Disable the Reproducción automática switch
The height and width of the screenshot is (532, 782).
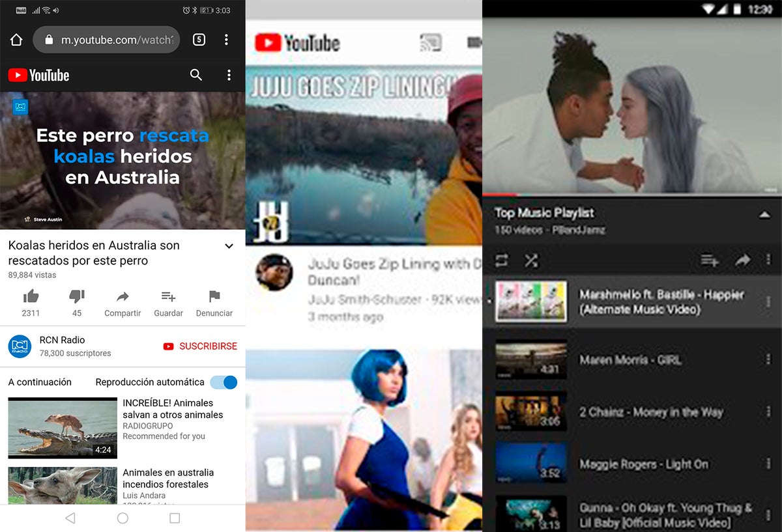(x=224, y=382)
